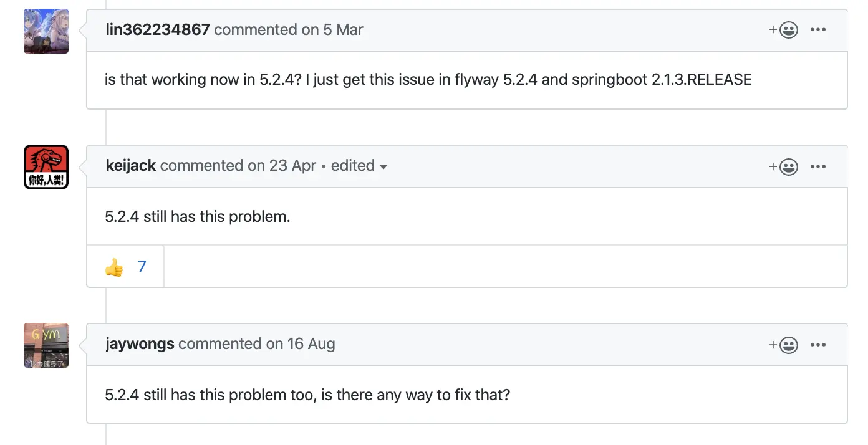Image resolution: width=868 pixels, height=445 pixels.
Task: Open three-dot menu on jaywongs' comment
Action: coord(818,345)
